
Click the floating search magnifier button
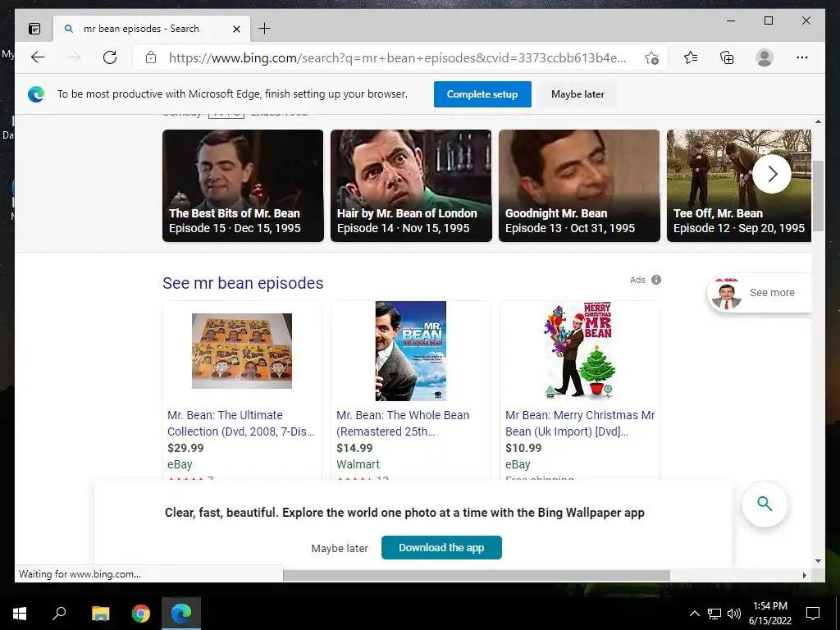tap(765, 504)
